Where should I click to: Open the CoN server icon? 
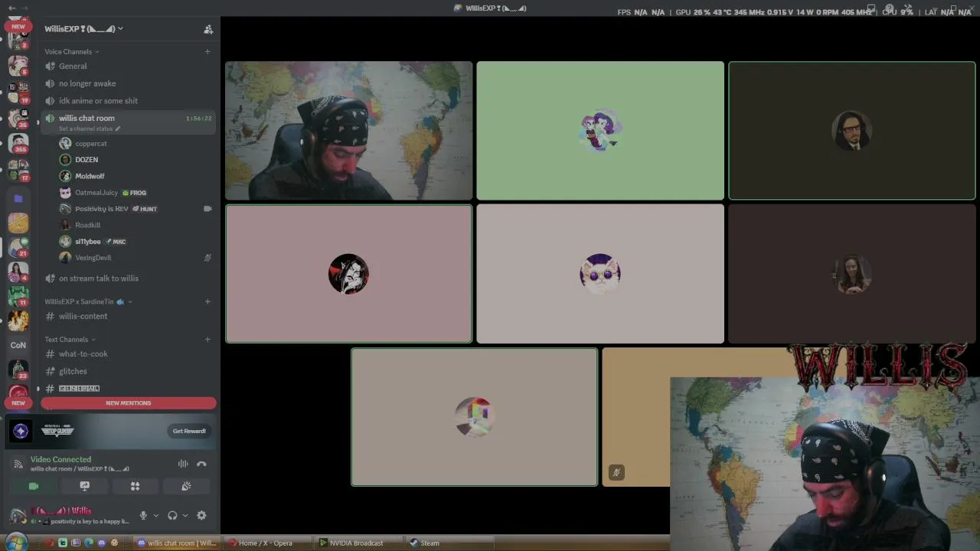(x=18, y=345)
